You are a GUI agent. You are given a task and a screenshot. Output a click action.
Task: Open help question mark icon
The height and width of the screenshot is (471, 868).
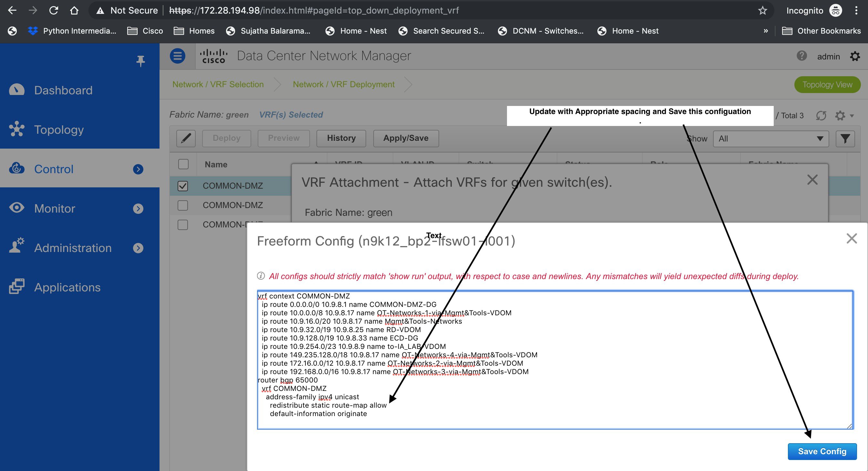(801, 56)
